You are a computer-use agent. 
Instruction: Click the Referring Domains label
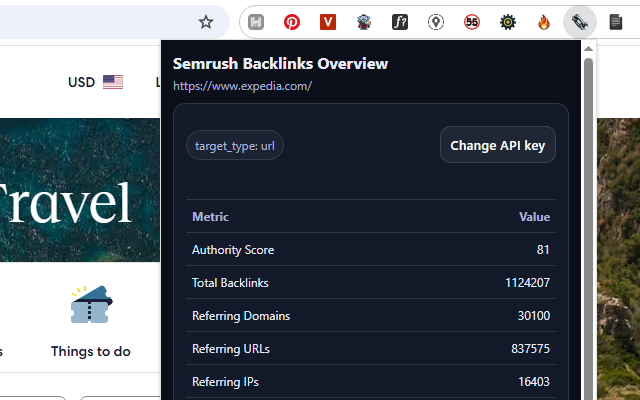click(x=241, y=316)
